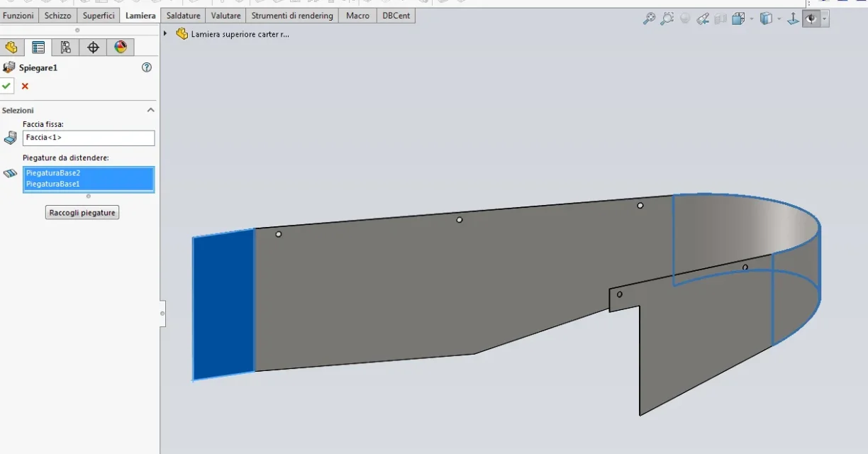Expand the Lamiera superiore carter tree arrow
The image size is (868, 454).
coord(165,33)
